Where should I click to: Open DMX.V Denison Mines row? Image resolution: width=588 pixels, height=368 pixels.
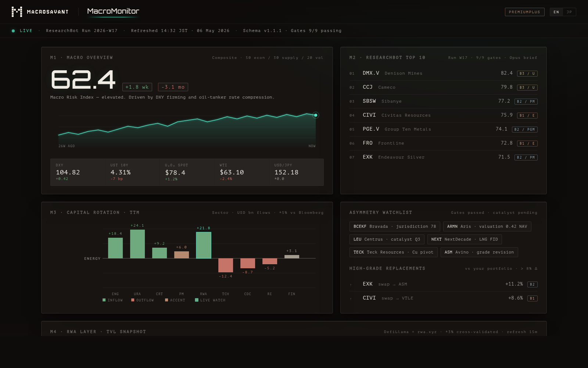[x=444, y=73]
